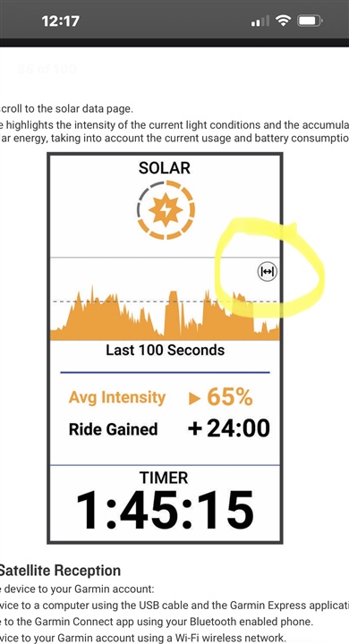Tap the 12:17 clock in the status bar
This screenshot has height=644, width=349.
pos(61,21)
